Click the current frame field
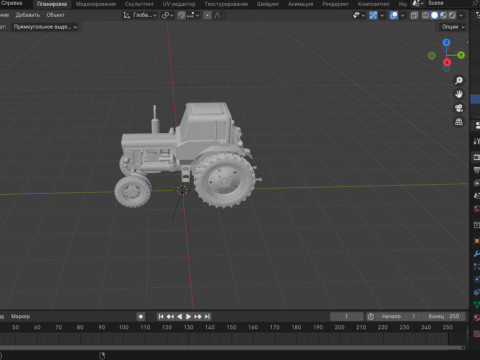480x360 pixels. point(347,316)
